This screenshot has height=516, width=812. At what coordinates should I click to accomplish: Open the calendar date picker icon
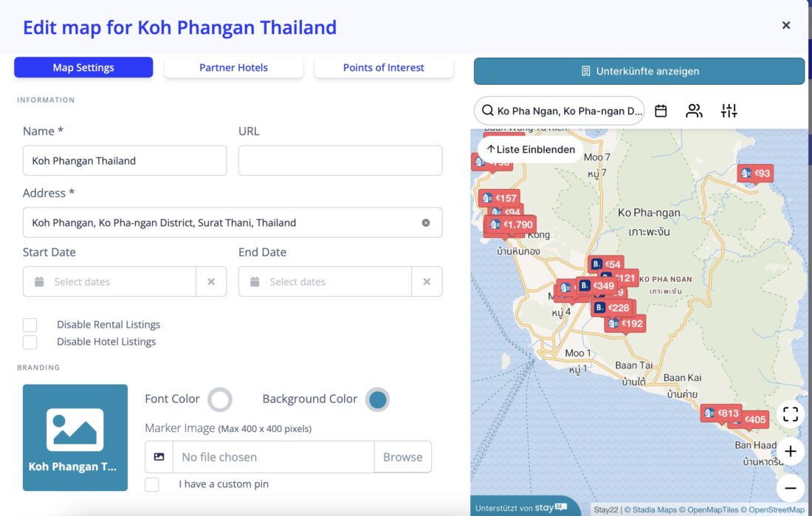click(660, 111)
